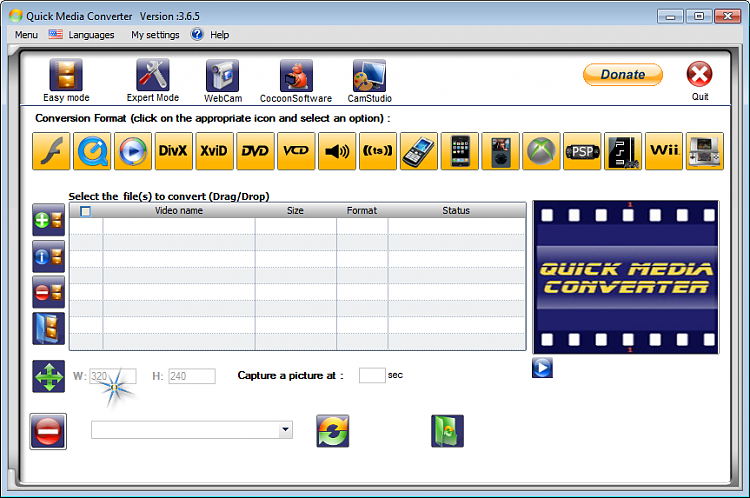
Task: Click the large red stop button
Action: point(48,432)
